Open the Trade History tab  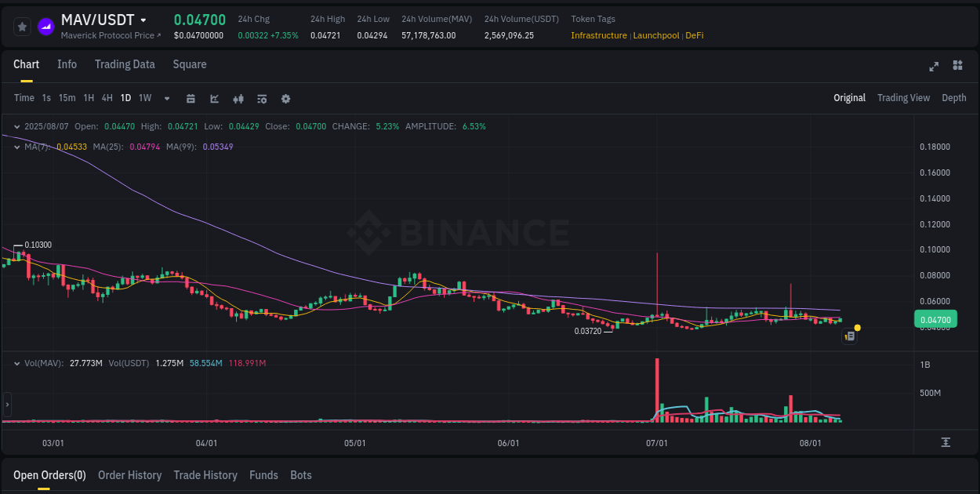(205, 475)
